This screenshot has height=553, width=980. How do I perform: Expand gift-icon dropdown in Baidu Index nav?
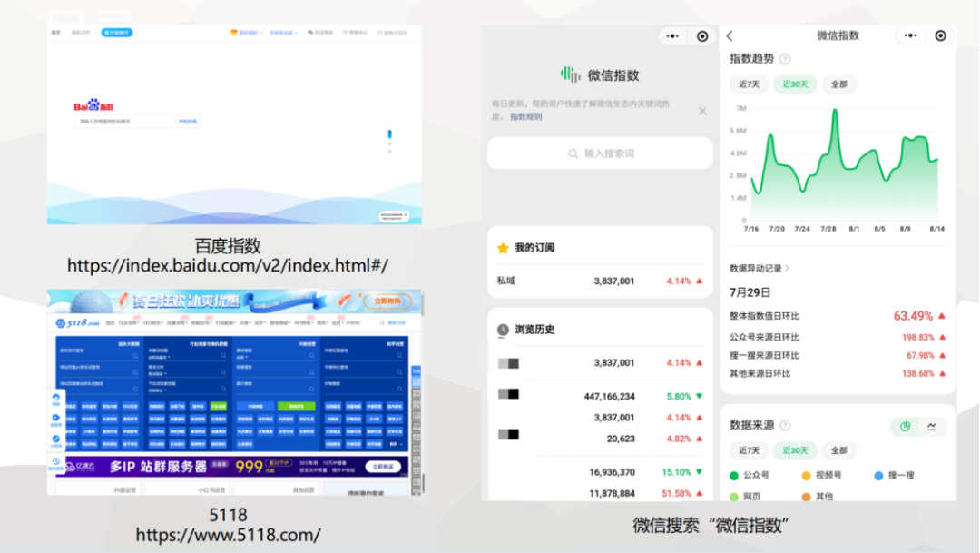coord(247,33)
